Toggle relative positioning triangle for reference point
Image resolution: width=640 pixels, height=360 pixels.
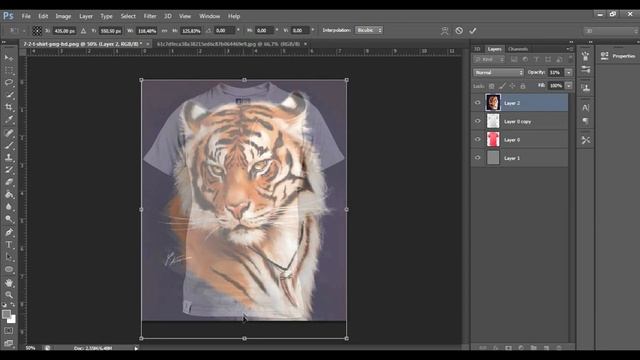(x=83, y=31)
